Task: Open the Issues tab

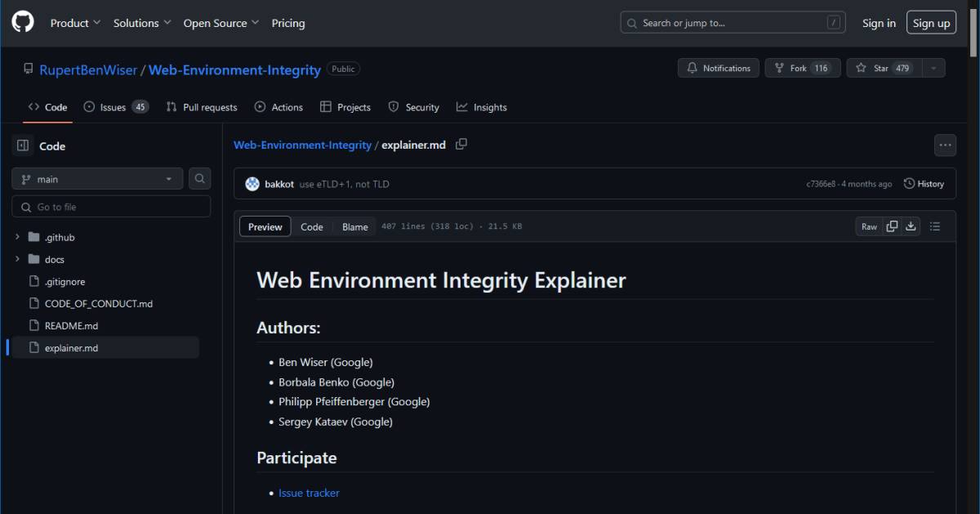Action: (115, 107)
